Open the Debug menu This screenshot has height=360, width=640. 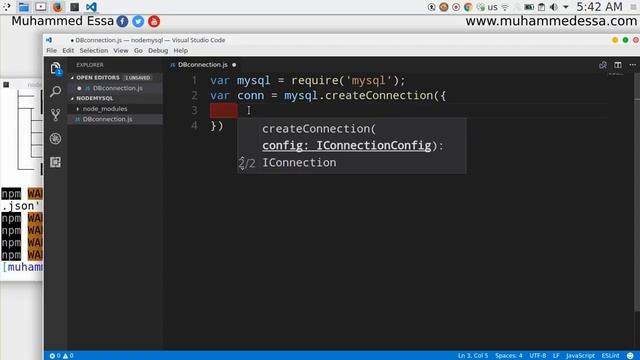[158, 51]
